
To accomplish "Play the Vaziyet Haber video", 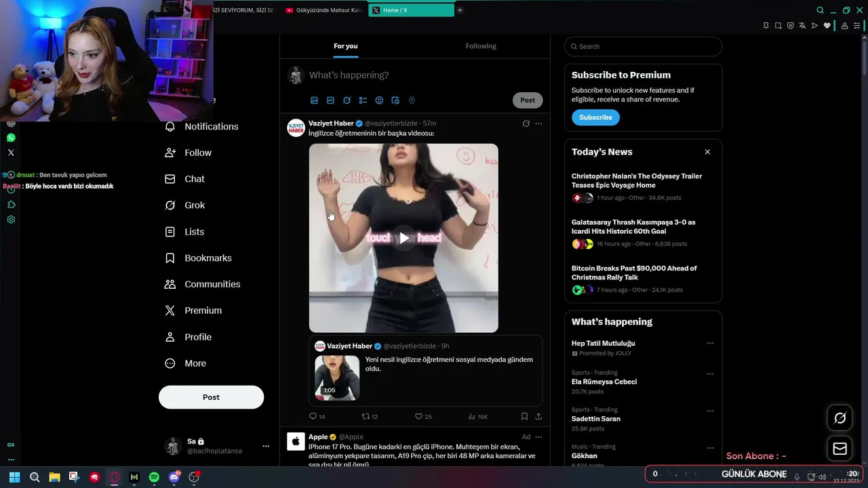I will click(403, 238).
